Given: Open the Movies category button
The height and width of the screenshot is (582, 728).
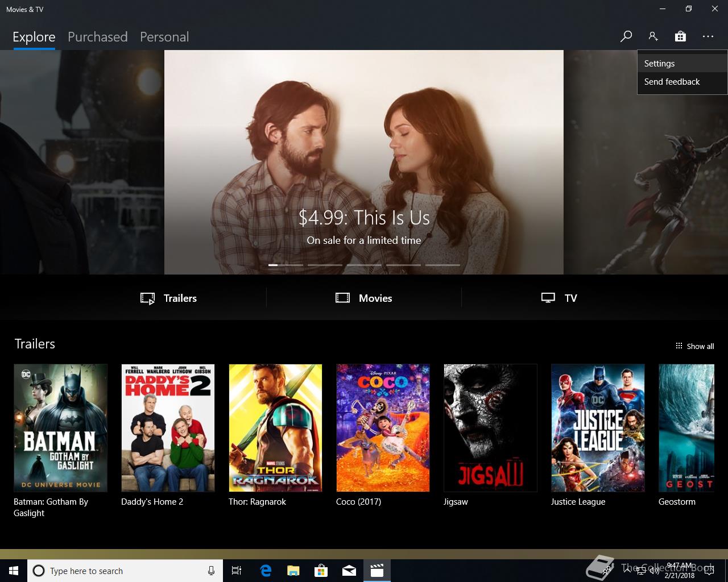Looking at the screenshot, I should [x=364, y=298].
